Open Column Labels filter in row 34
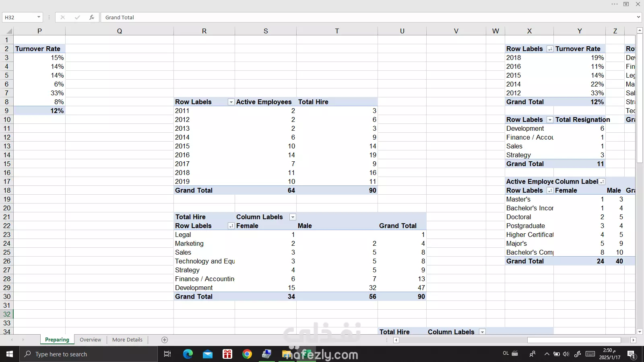Image resolution: width=644 pixels, height=362 pixels. pos(482,332)
